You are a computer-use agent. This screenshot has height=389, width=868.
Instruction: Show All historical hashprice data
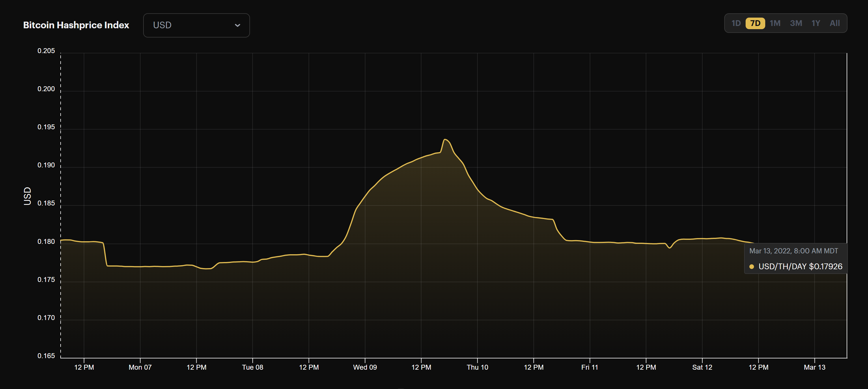835,23
